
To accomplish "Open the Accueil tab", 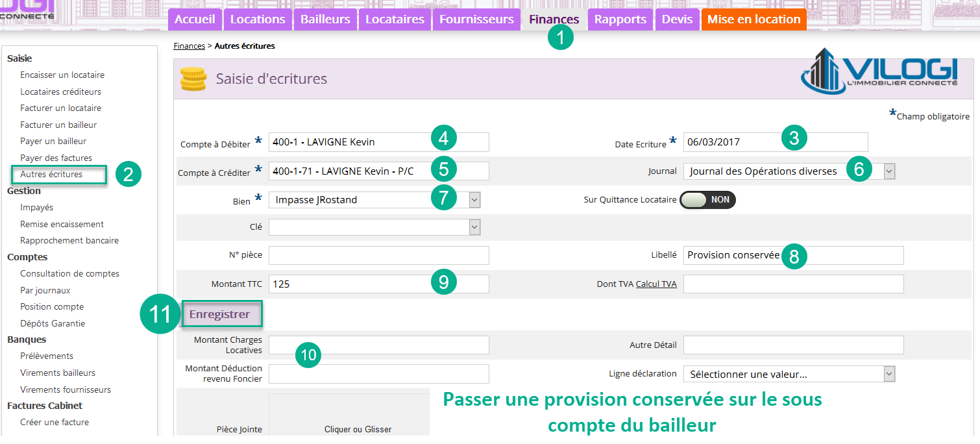I will (x=195, y=19).
